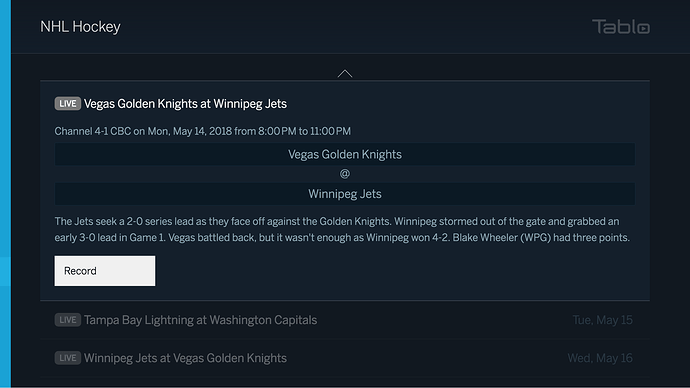
Task: Collapse the expanded game details with the up chevron
Action: pyautogui.click(x=345, y=73)
